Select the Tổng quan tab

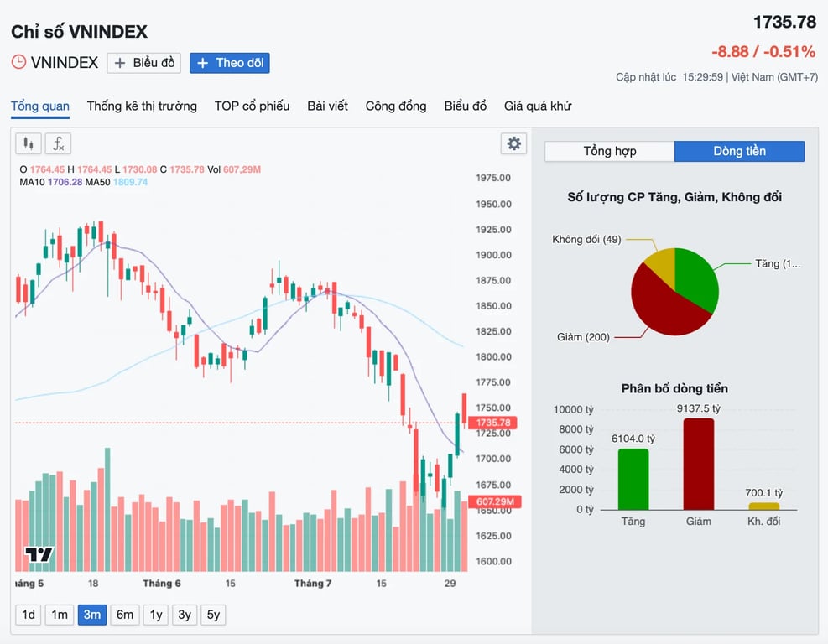pyautogui.click(x=40, y=106)
